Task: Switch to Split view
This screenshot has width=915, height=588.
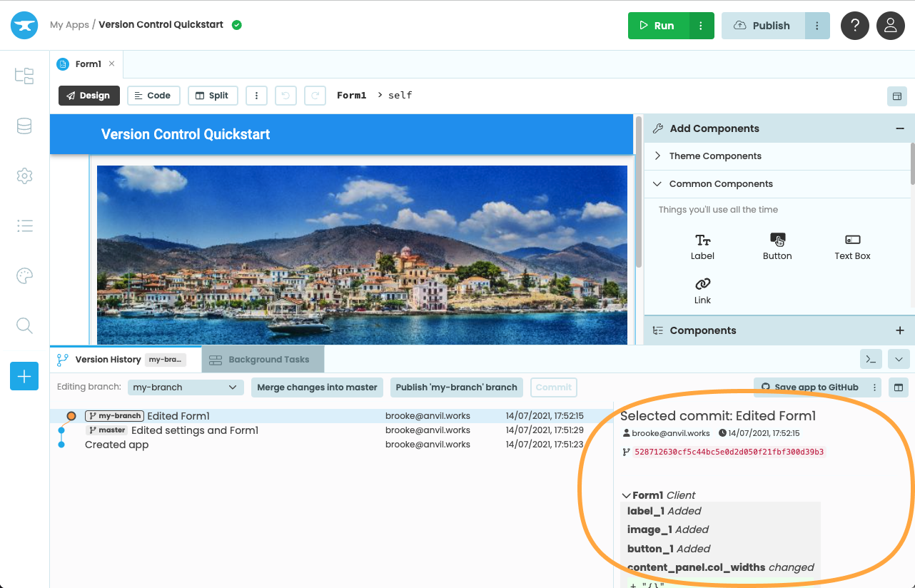Action: 212,95
